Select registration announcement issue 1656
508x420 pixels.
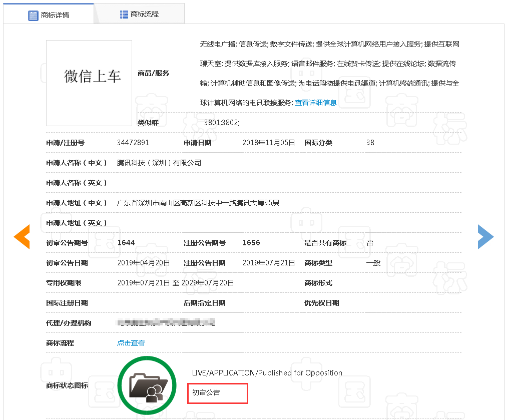pos(251,243)
